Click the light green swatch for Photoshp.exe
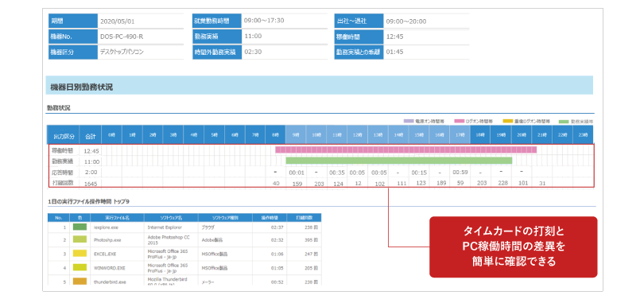This screenshot has height=299, width=644. click(80, 240)
